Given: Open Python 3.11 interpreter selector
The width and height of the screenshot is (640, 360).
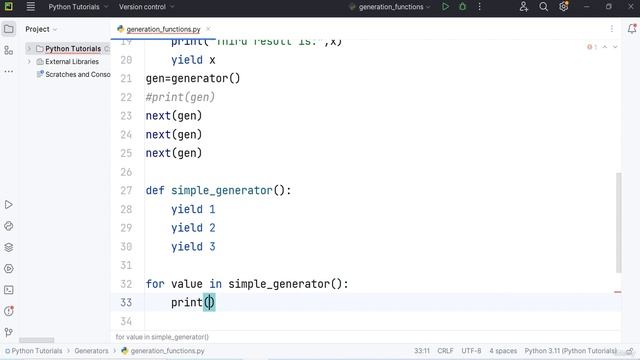Looking at the screenshot, I should click(571, 351).
